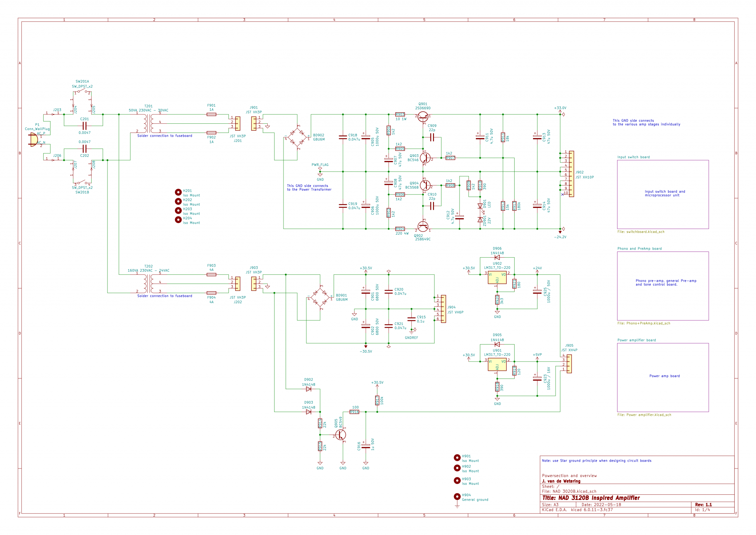756x535 pixels.
Task: Click connector J905 JST XH4P
Action: point(569,364)
